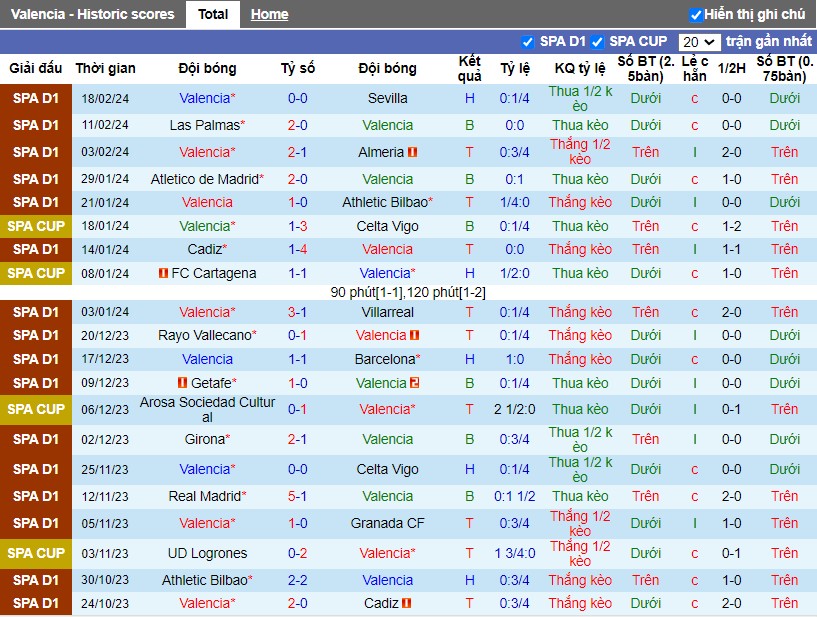Open Villarreal team link
The image size is (817, 617).
click(x=388, y=312)
